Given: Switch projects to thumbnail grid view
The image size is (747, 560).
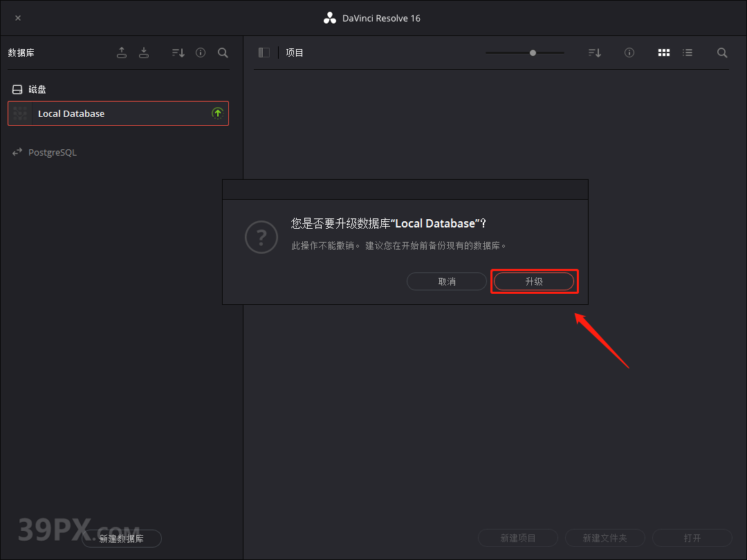Looking at the screenshot, I should [663, 53].
